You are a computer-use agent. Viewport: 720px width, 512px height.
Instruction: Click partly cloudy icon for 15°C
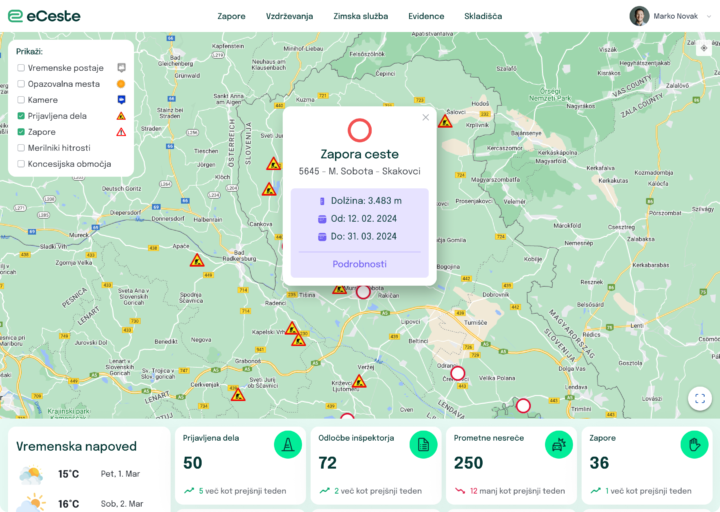31,475
